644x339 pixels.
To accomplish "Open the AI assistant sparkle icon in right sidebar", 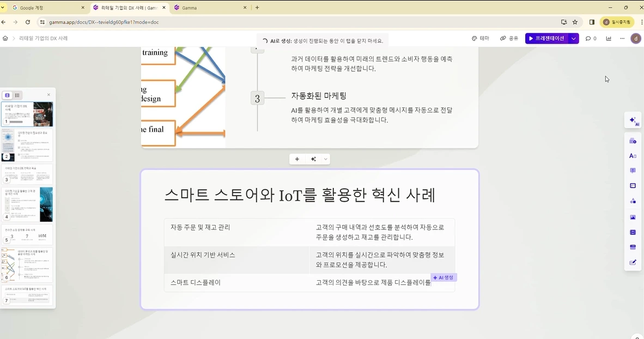I will click(633, 121).
